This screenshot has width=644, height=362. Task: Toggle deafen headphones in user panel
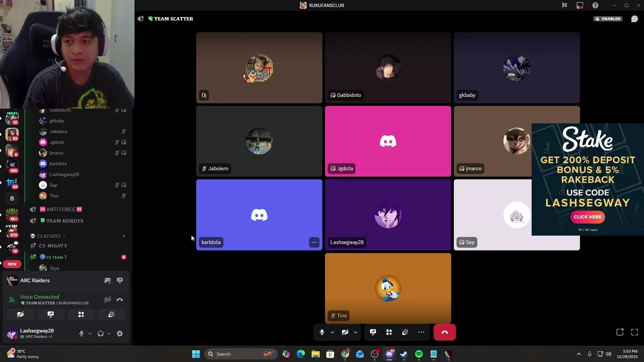tap(101, 333)
